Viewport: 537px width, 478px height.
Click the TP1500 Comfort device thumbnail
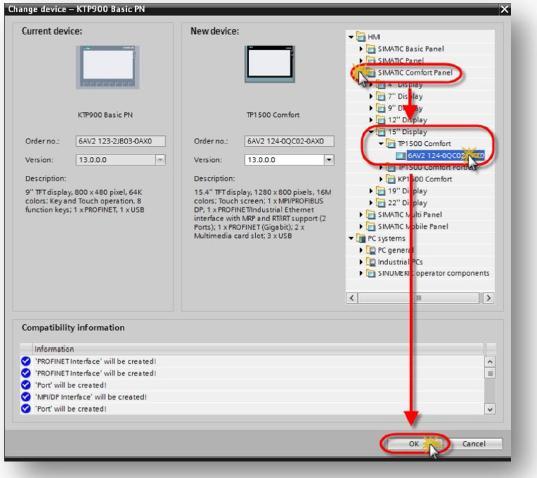[270, 64]
